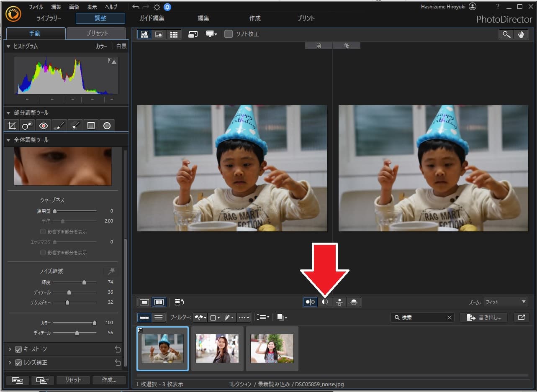The height and width of the screenshot is (392, 537).
Task: Open the プリント module
Action: coord(306,18)
